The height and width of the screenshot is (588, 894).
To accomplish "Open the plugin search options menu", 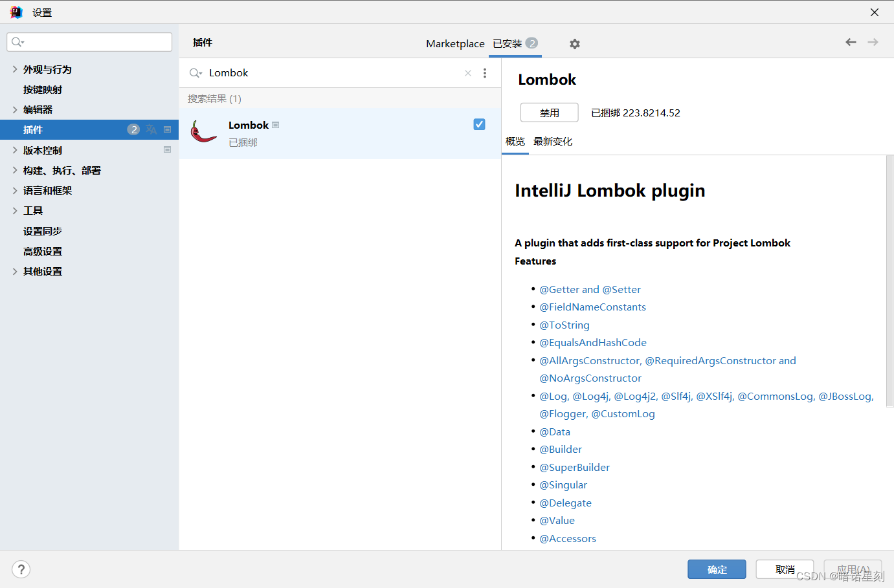I will [485, 73].
